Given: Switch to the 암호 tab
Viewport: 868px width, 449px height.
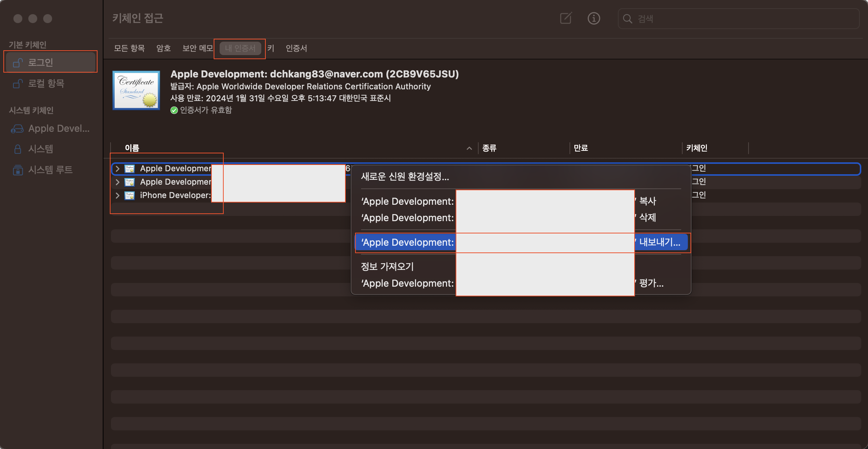Looking at the screenshot, I should (163, 48).
